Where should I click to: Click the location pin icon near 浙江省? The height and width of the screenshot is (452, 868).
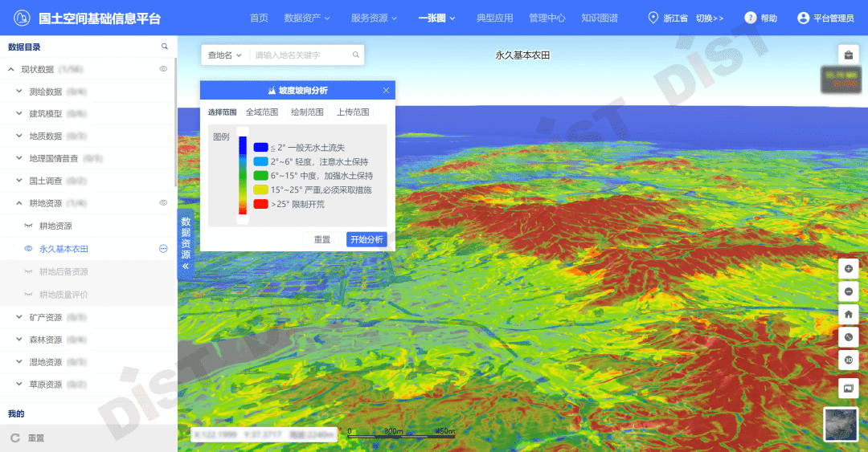(x=653, y=18)
